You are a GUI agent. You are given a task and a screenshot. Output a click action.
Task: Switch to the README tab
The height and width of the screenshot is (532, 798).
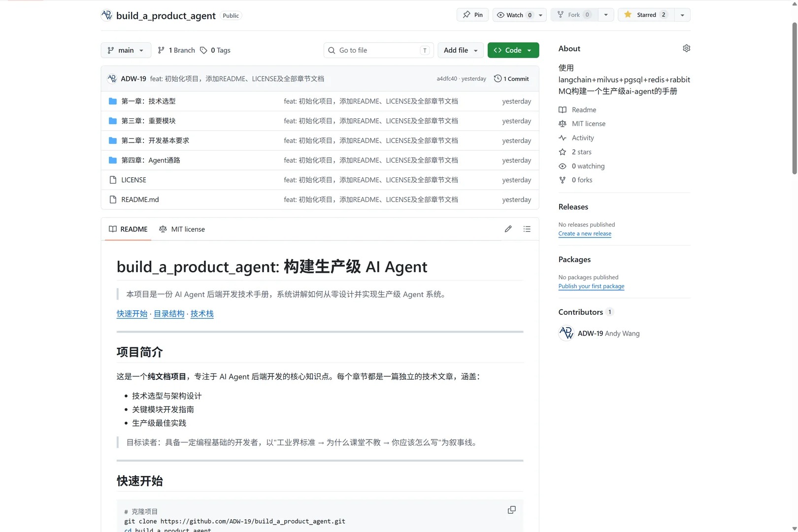point(128,229)
